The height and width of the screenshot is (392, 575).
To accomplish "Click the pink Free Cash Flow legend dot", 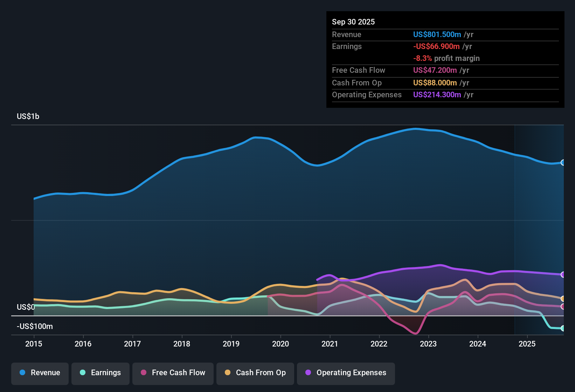I will tap(143, 373).
